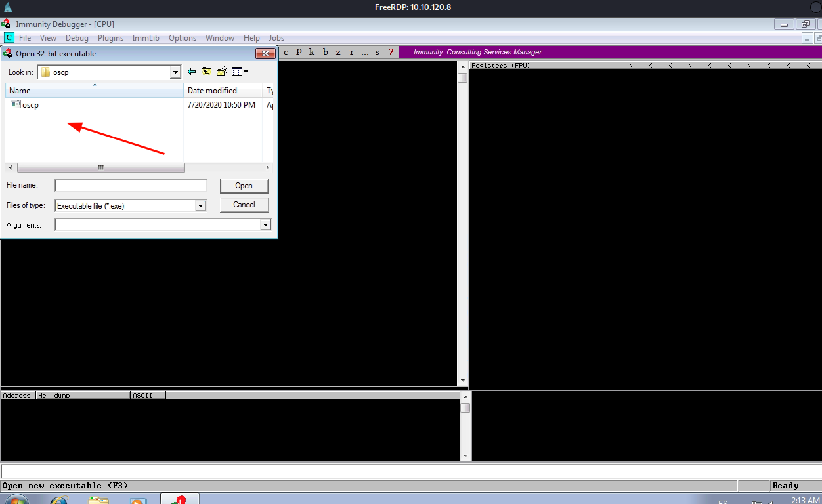Screen dimensions: 822x504
Task: Show source via 's' toolbar button
Action: [x=378, y=52]
